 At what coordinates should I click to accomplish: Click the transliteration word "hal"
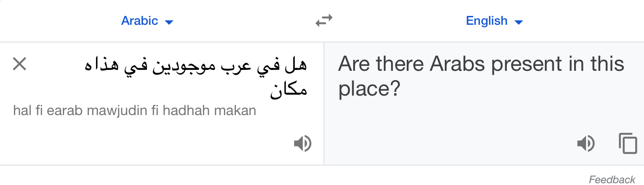[x=23, y=111]
